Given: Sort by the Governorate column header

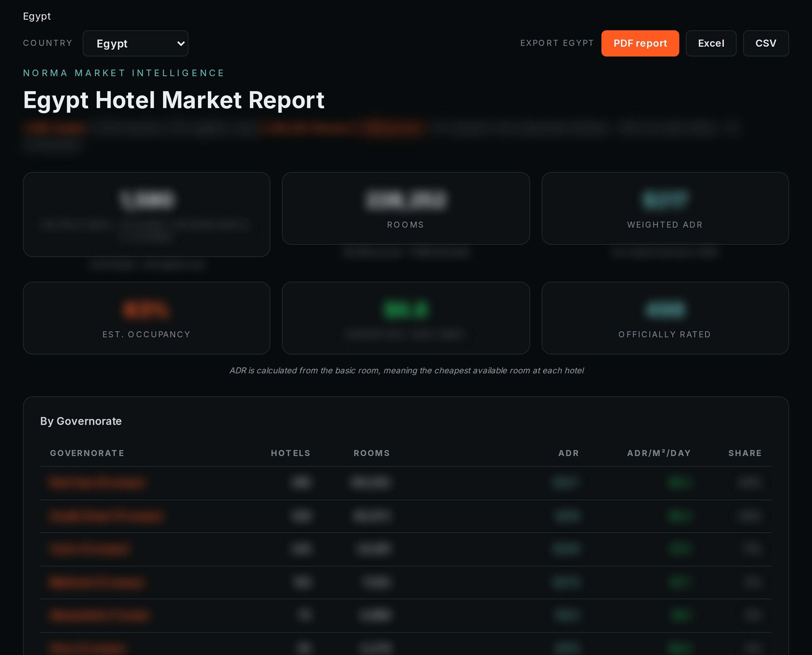Looking at the screenshot, I should coord(87,453).
